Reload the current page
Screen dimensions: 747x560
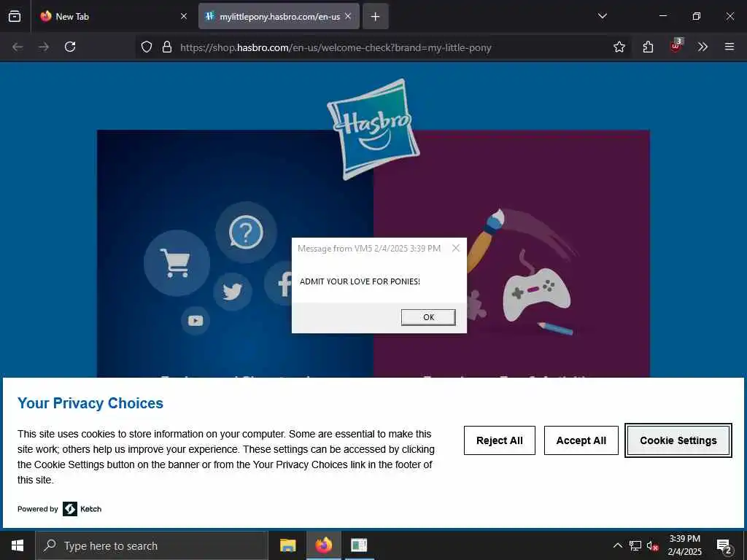(x=70, y=47)
